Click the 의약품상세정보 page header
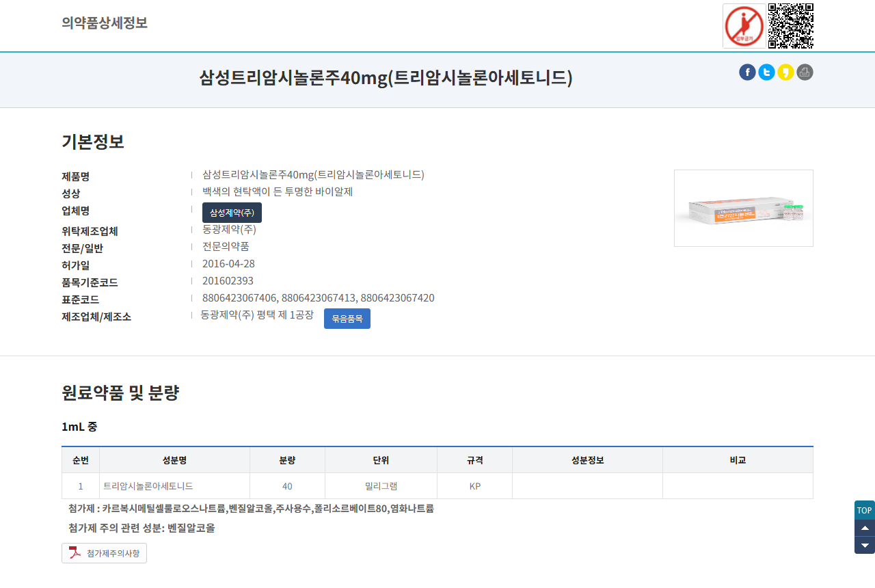Viewport: 875px width, 588px height. pyautogui.click(x=105, y=23)
